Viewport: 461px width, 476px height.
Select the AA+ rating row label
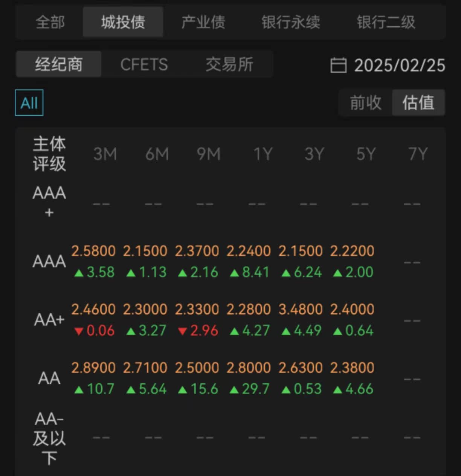point(49,320)
